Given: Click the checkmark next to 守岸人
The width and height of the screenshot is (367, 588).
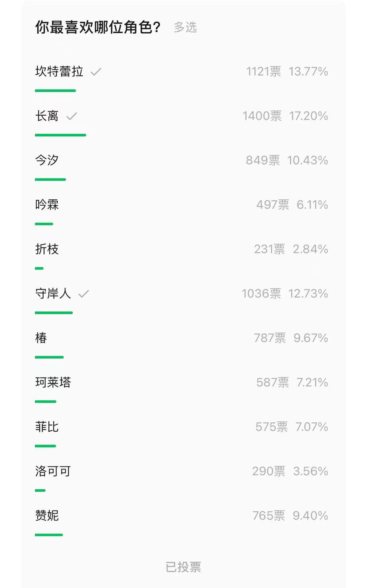Looking at the screenshot, I should tap(84, 294).
